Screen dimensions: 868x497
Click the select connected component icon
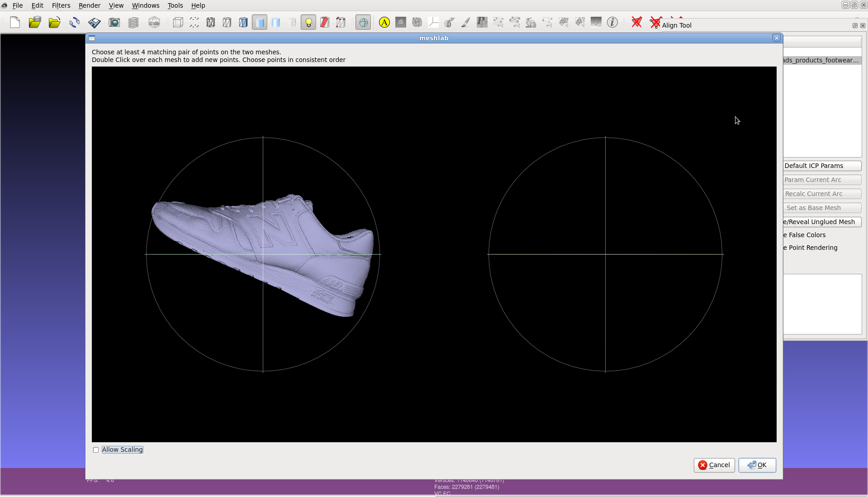(x=515, y=22)
